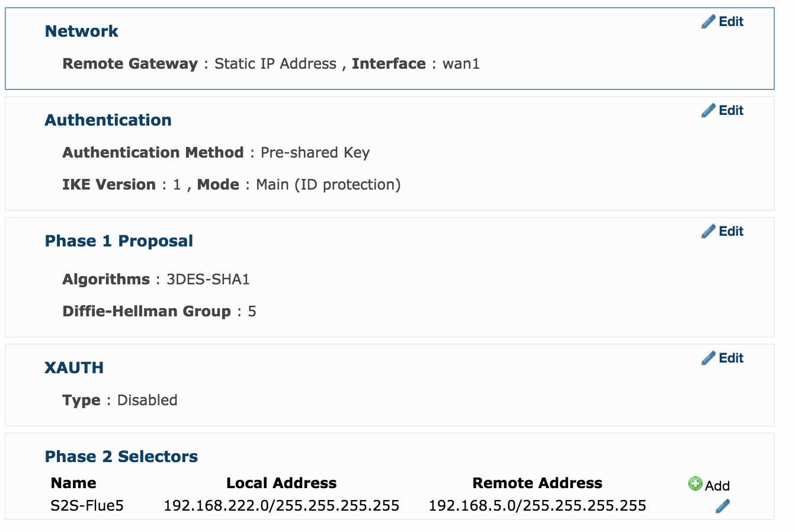Click the Local Address column header
The image size is (795, 532).
click(x=281, y=483)
